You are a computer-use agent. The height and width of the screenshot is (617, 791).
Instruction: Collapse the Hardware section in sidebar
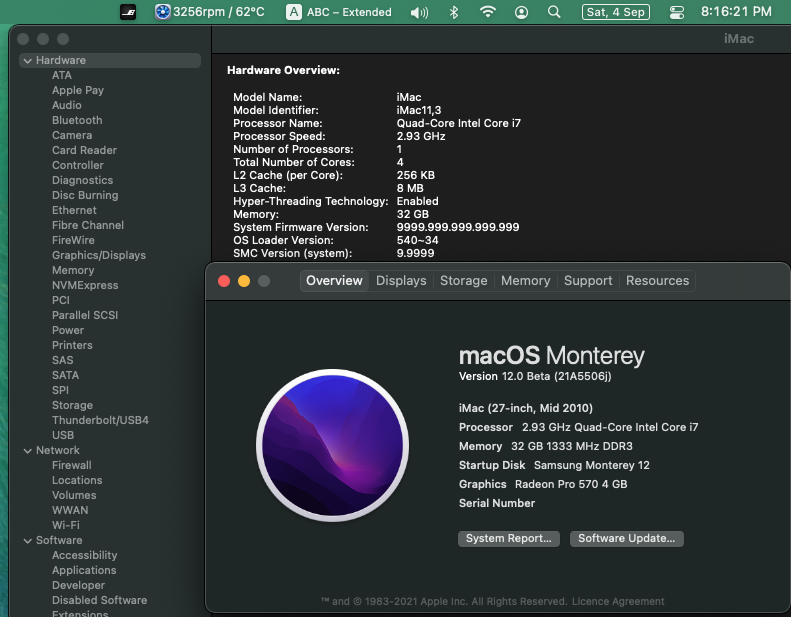(x=27, y=61)
